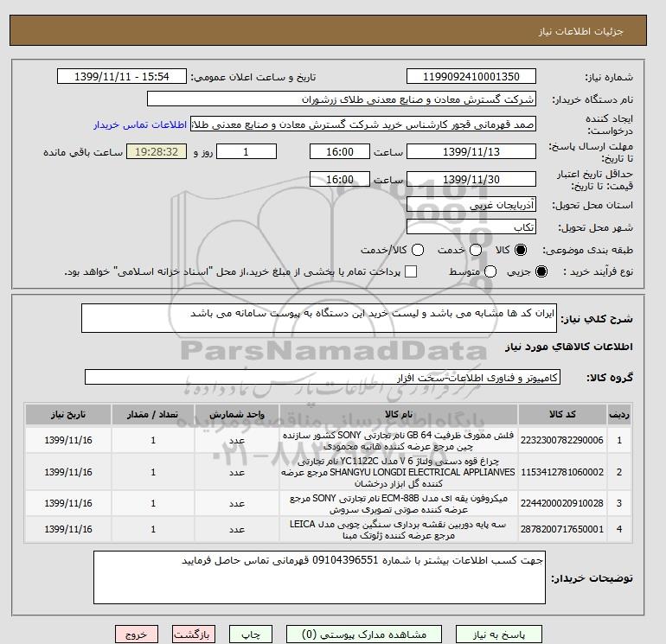Click the need date of row 4
Screen dimensions: 666x644
(68, 529)
